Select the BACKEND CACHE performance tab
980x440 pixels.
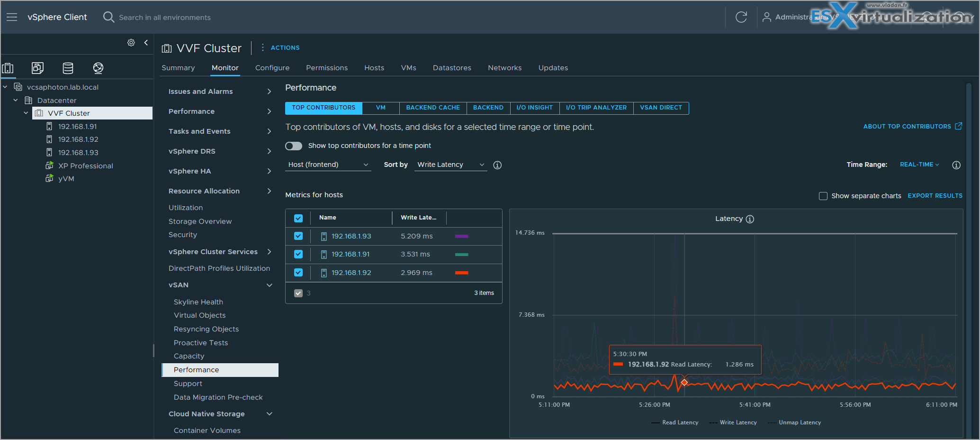click(433, 108)
